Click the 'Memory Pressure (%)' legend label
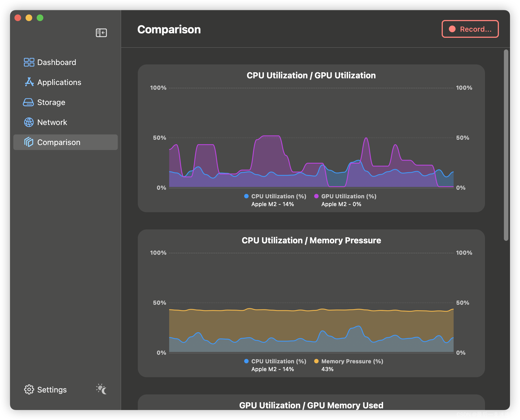Screen dimensions: 520x420 [x=352, y=361]
